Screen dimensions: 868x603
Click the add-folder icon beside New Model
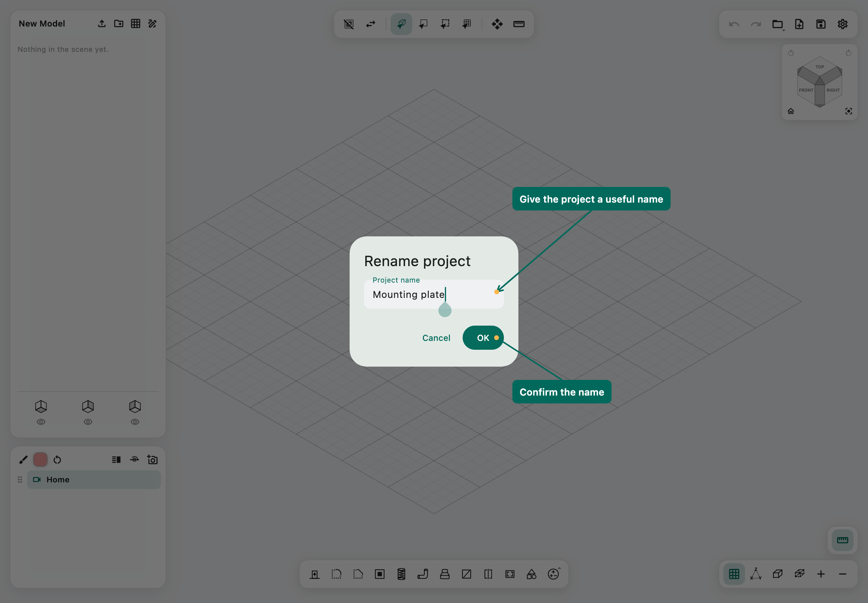click(119, 24)
